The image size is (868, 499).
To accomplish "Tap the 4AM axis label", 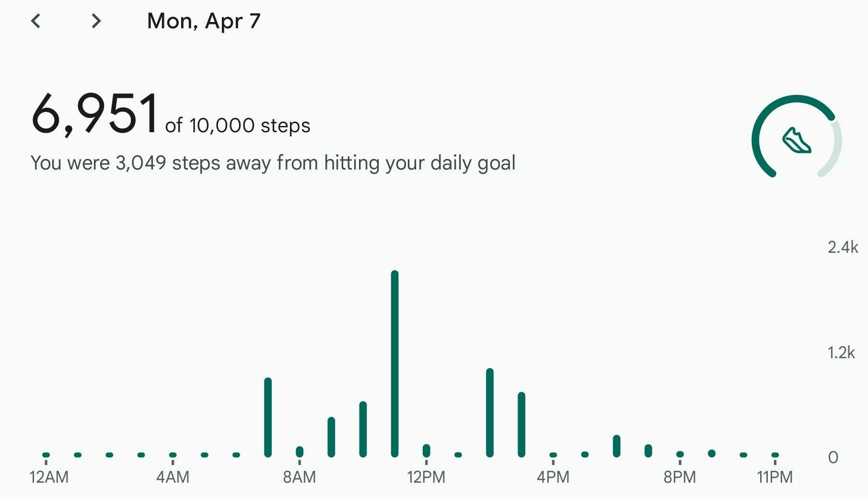I will pyautogui.click(x=173, y=477).
